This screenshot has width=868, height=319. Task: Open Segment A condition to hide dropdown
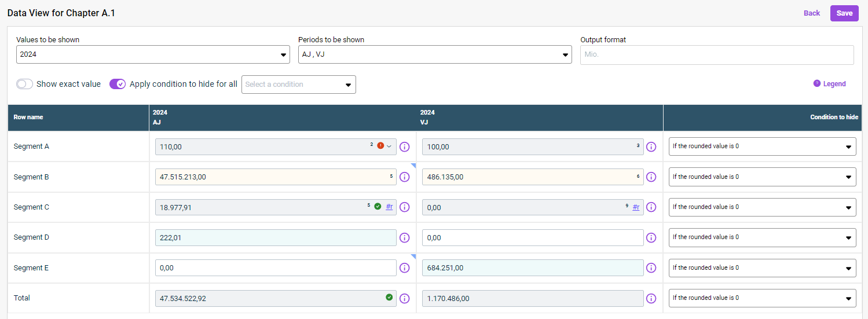(x=763, y=146)
